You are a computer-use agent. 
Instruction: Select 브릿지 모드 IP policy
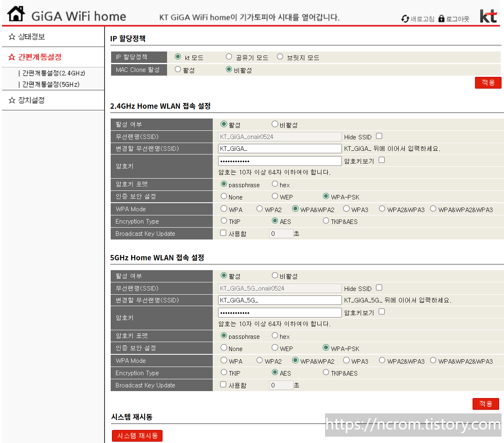(280, 57)
